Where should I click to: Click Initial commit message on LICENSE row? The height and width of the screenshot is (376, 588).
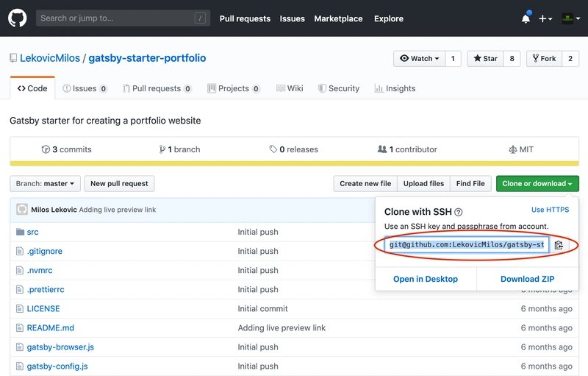pos(262,308)
